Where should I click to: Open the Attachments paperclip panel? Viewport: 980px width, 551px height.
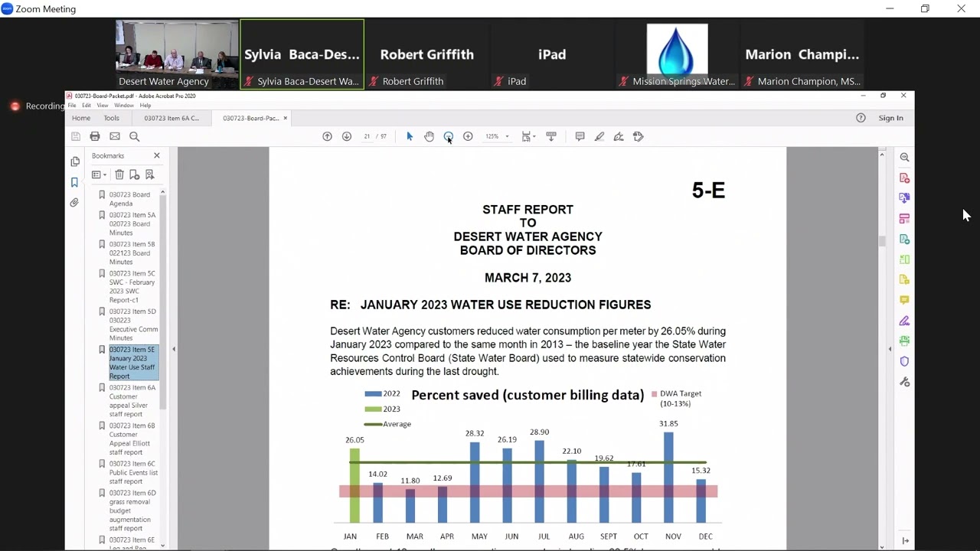coord(75,203)
